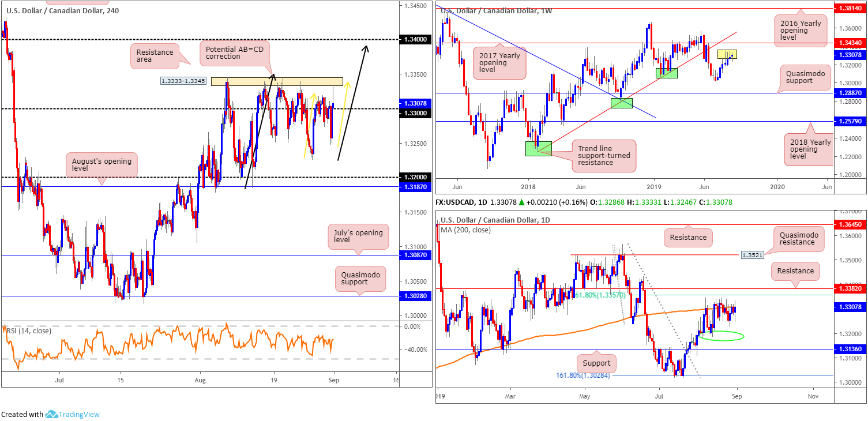
Task: Select 'Aug' on the 240 chart time axis
Action: 200,381
